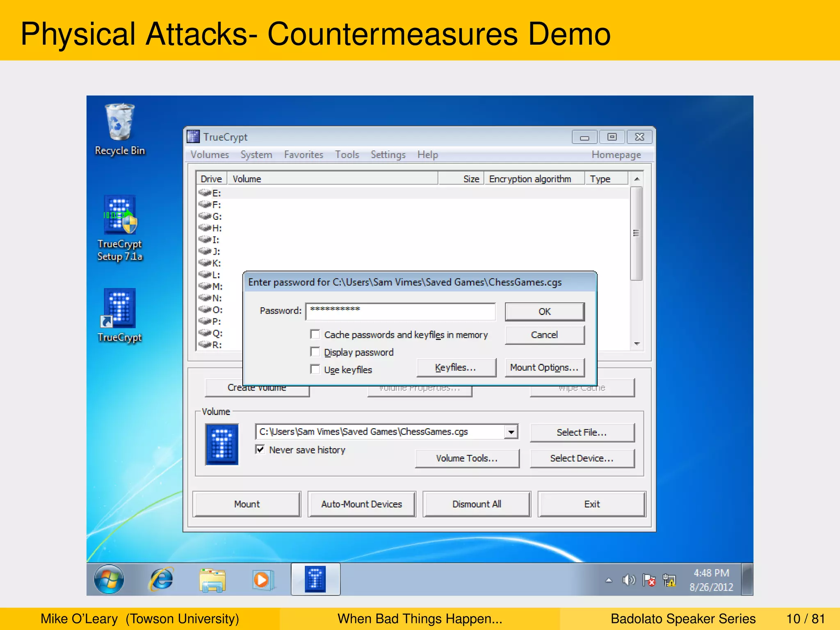Image resolution: width=840 pixels, height=630 pixels.
Task: Click drive list scrollbar up arrow
Action: tap(637, 179)
